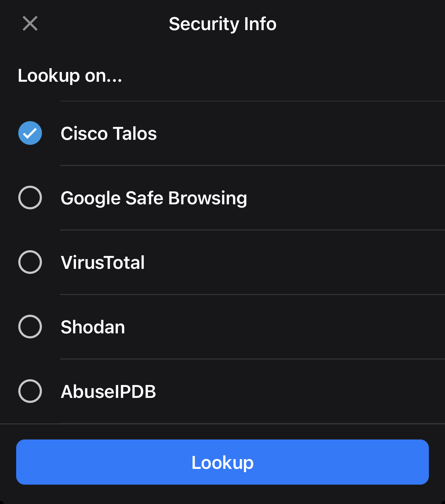Click the empty circle left of Shodan

30,327
